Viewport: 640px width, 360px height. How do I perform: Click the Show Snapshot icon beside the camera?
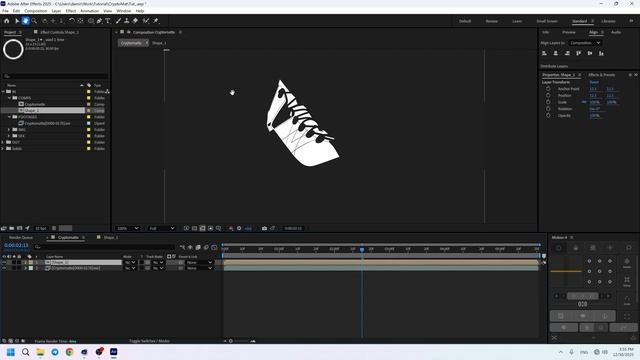point(273,228)
